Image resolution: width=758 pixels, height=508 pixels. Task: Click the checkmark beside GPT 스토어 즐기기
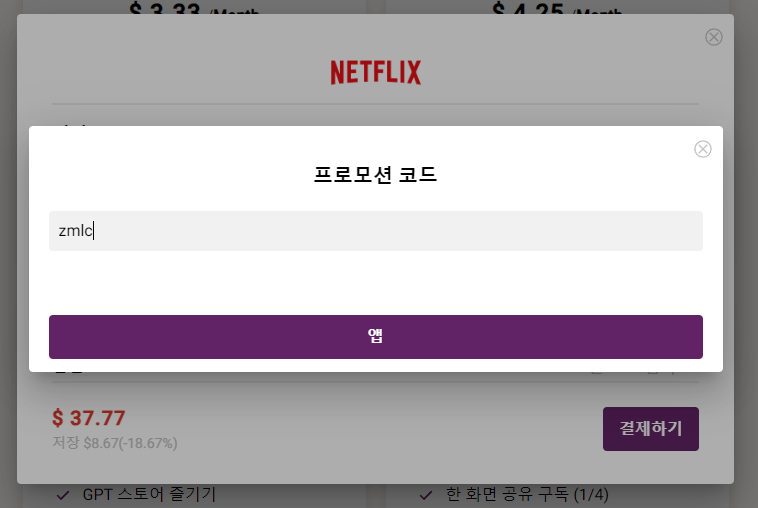point(63,495)
